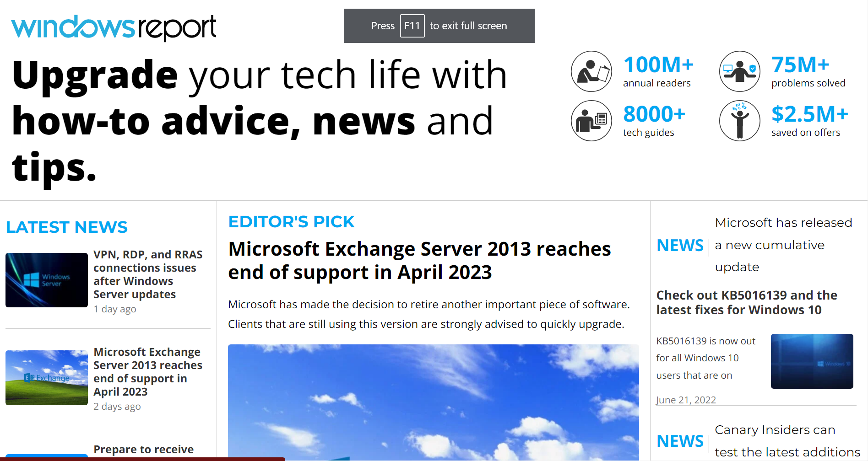This screenshot has width=868, height=461.
Task: Click the 8000+ tech guides stat
Action: click(654, 120)
